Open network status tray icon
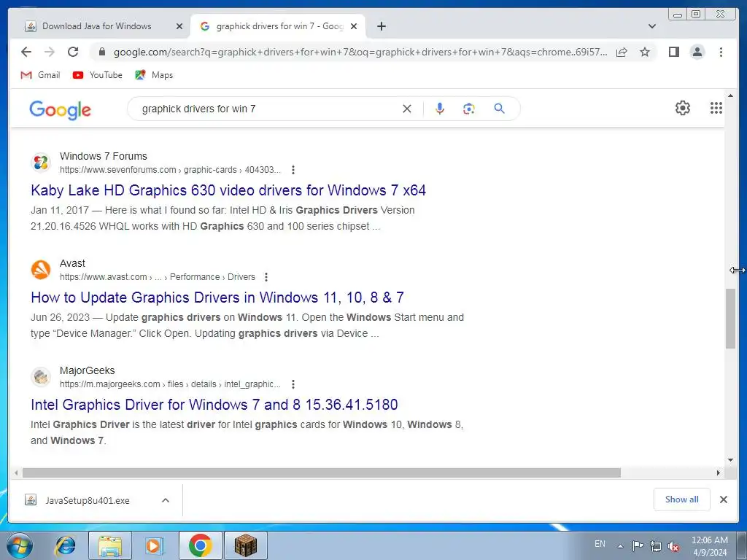Viewport: 747px width, 560px height. point(656,546)
